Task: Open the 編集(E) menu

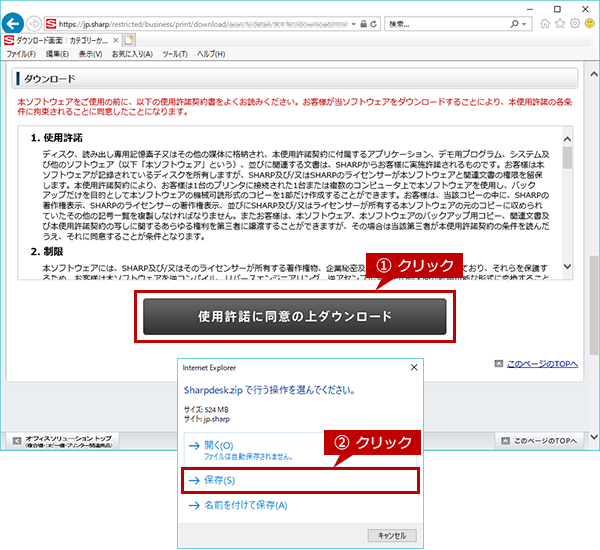Action: [x=57, y=54]
